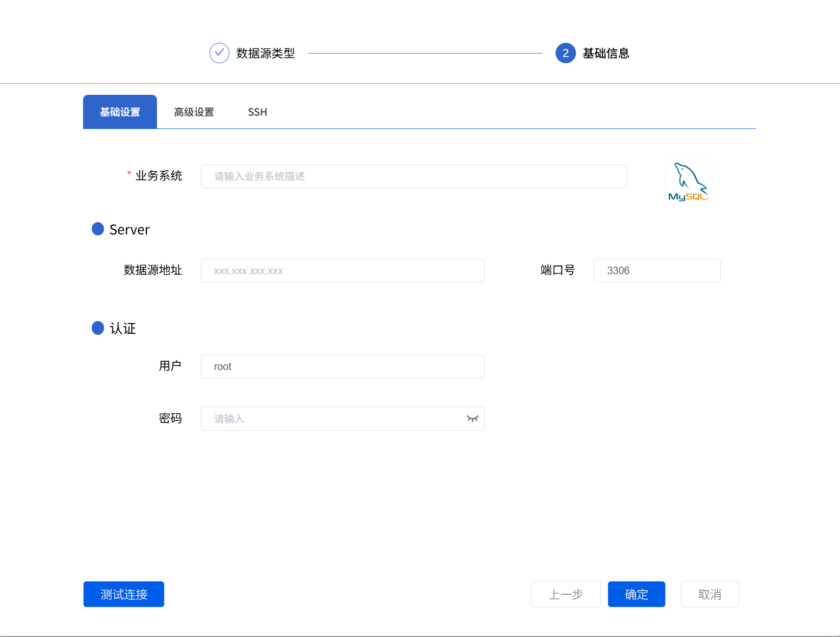Click the 密码 input field
Image resolution: width=840 pixels, height=637 pixels.
coord(343,418)
